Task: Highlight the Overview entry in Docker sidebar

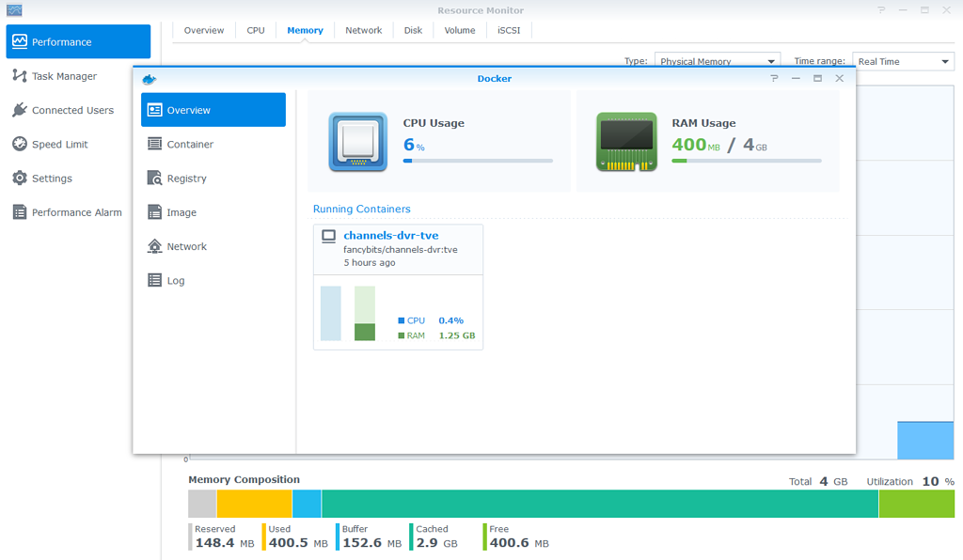Action: click(188, 109)
